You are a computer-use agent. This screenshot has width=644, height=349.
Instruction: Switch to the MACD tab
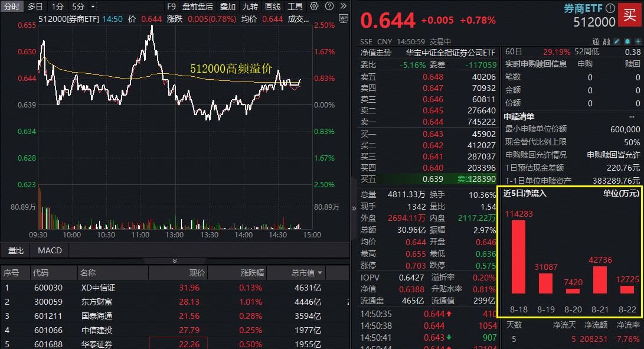tap(49, 250)
